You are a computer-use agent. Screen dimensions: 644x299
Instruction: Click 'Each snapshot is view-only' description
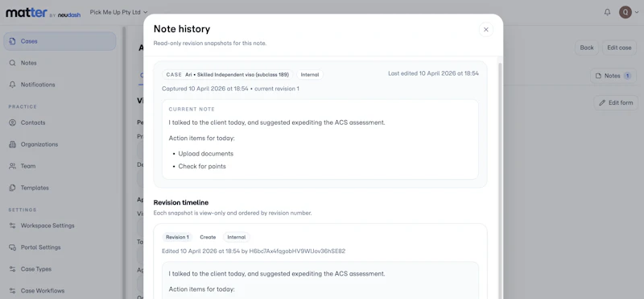pos(233,214)
